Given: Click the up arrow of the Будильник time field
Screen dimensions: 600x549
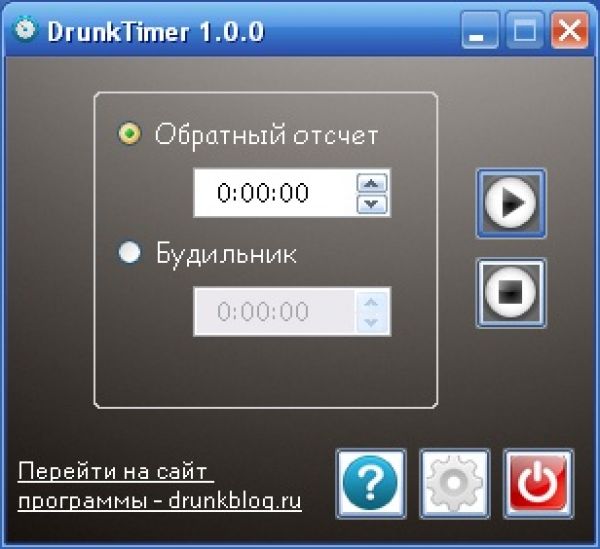Looking at the screenshot, I should [372, 302].
